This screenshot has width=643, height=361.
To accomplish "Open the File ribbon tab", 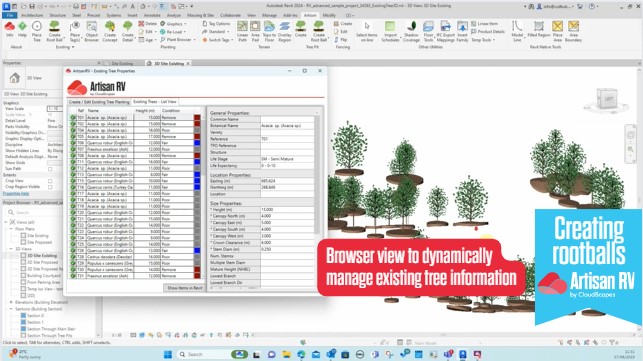I will 9,15.
